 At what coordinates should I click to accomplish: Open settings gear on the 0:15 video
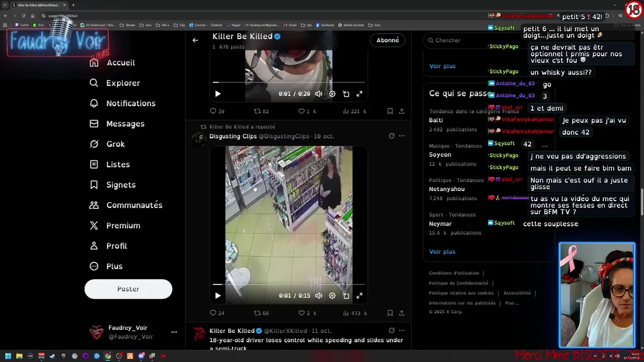click(x=332, y=296)
